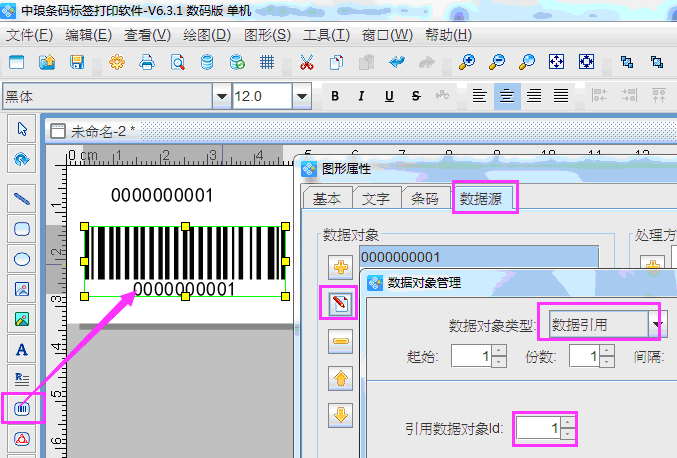Open the 文件(F) menu
This screenshot has width=677, height=458.
[x=29, y=35]
